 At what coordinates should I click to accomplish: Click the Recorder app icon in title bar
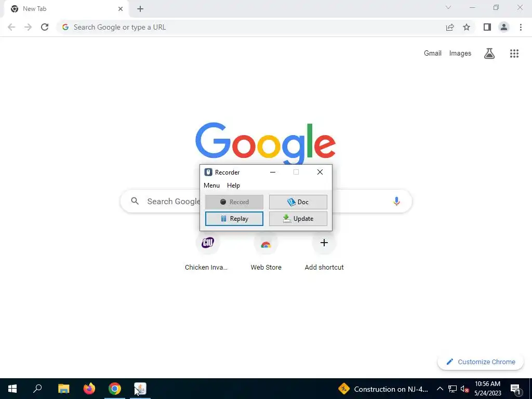pos(208,172)
